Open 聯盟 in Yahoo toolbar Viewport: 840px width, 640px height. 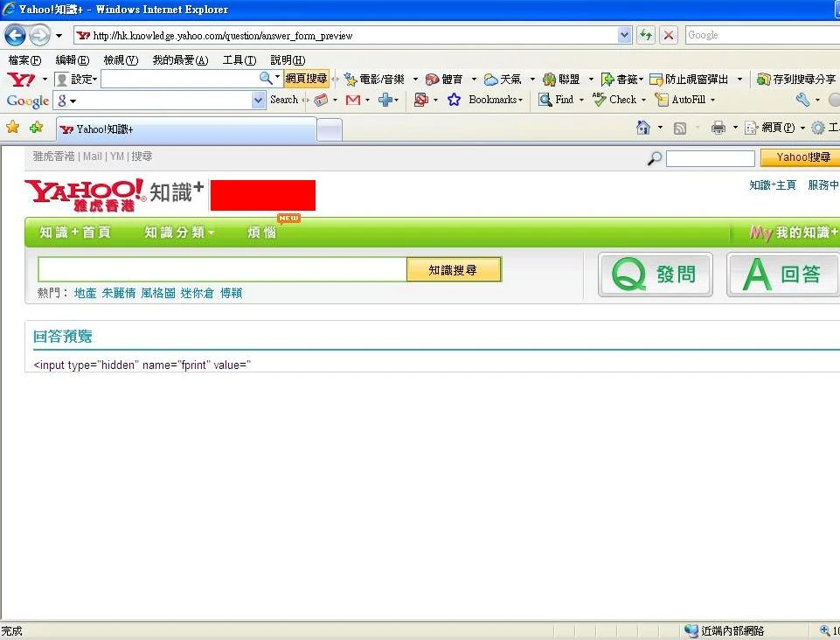(x=562, y=80)
